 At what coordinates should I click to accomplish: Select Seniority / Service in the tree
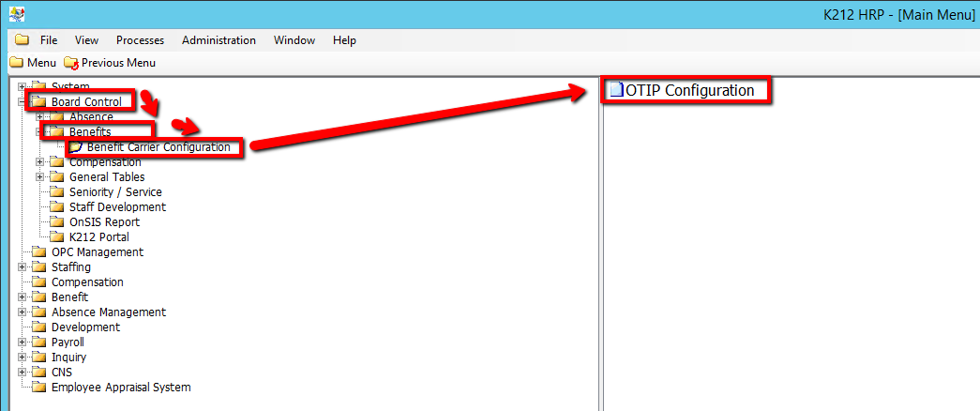(x=115, y=192)
